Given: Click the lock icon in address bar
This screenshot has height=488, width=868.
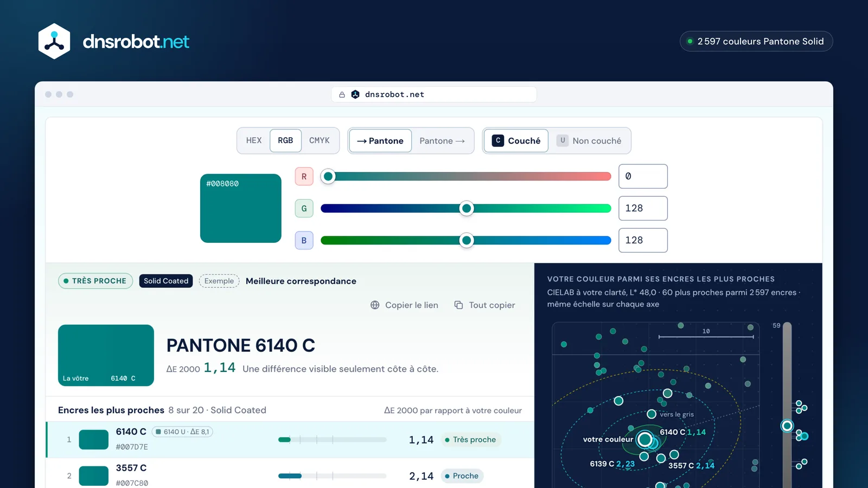Looking at the screenshot, I should 342,94.
